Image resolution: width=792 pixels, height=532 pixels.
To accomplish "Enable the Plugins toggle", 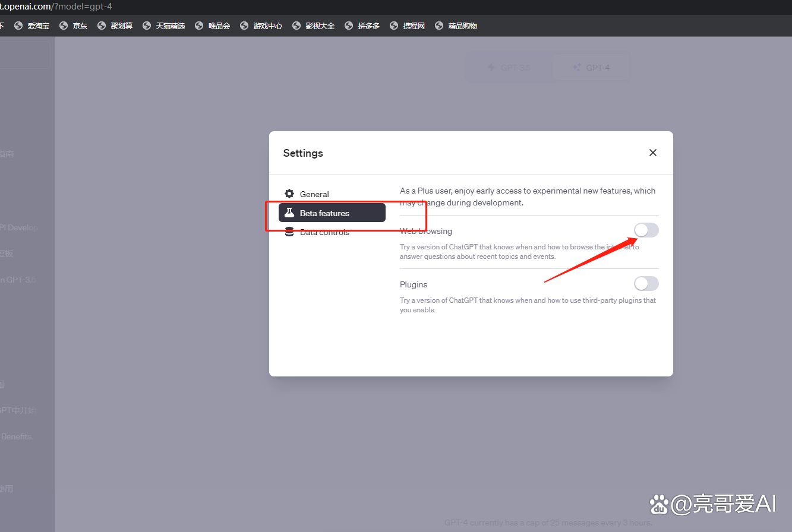I will point(646,284).
